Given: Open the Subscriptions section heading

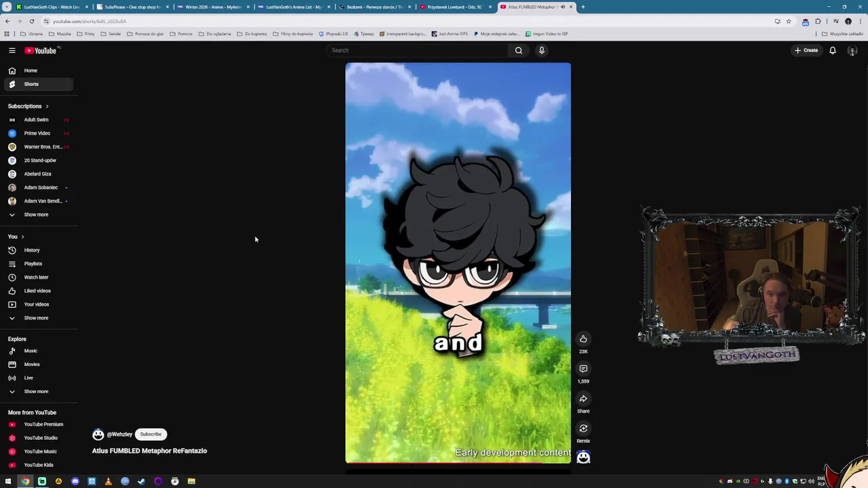Looking at the screenshot, I should [28, 106].
